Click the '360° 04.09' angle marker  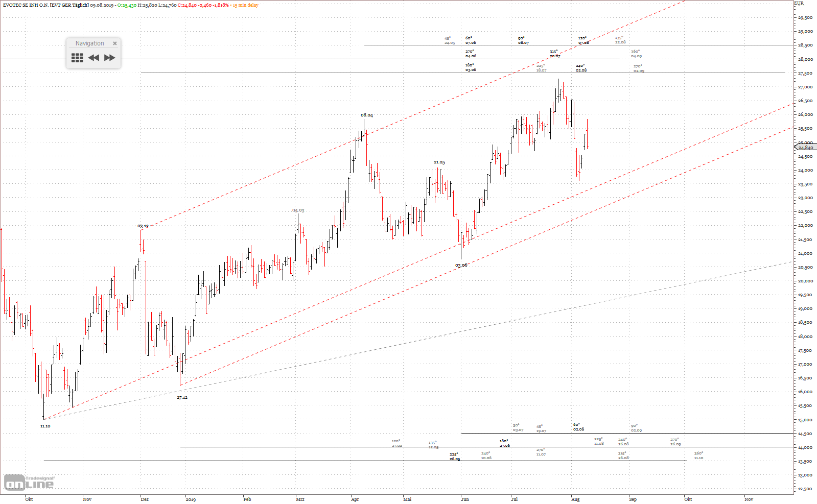point(636,54)
